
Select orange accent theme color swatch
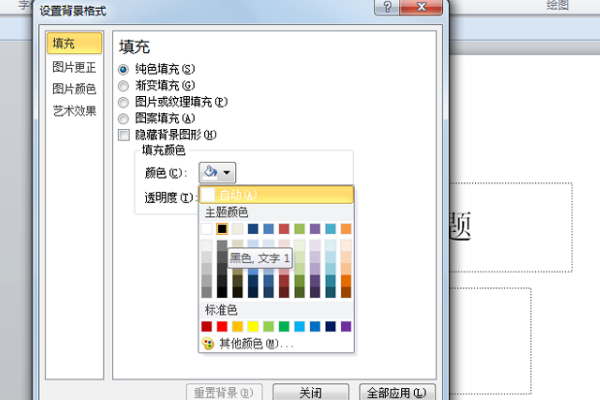346,229
